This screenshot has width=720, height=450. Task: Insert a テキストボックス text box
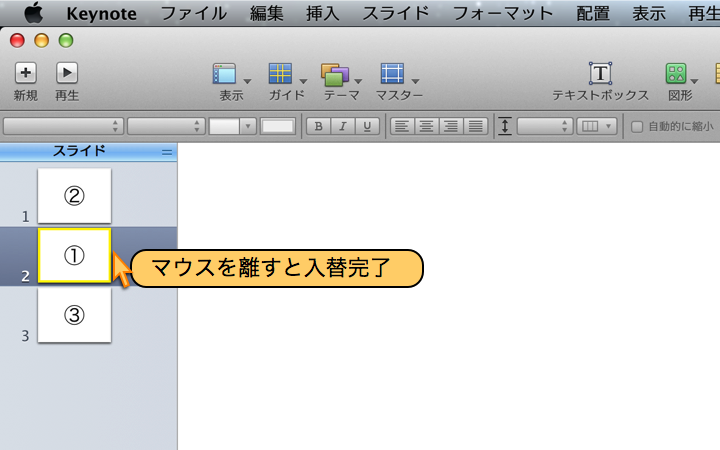pos(600,73)
